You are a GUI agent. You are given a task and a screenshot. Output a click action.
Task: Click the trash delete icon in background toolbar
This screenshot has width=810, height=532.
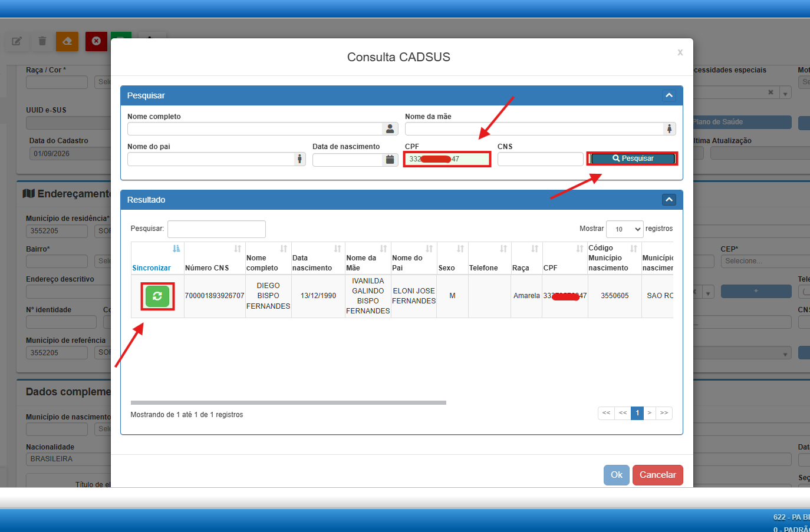pos(42,41)
